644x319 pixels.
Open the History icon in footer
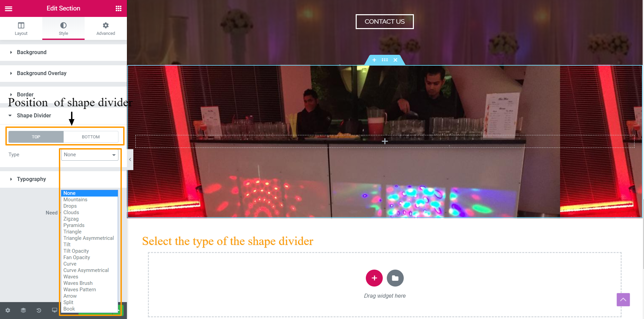pos(39,310)
